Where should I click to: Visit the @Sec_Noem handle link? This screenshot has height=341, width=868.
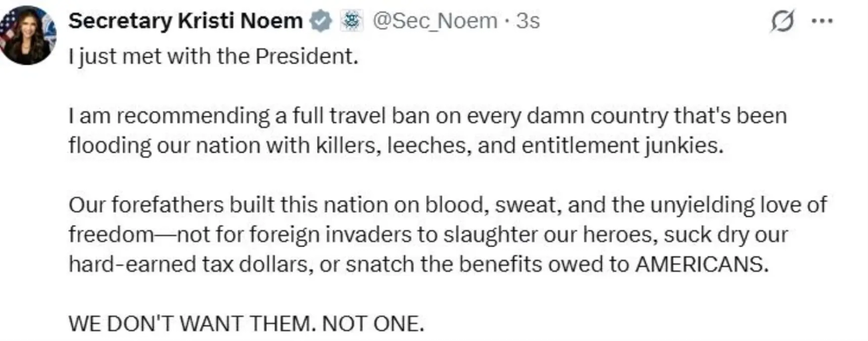pyautogui.click(x=435, y=21)
